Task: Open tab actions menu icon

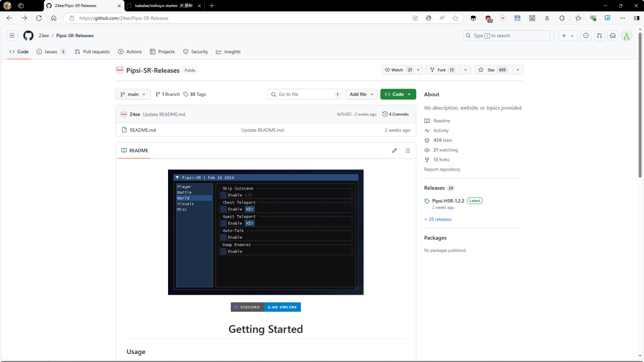Action: coord(21,6)
